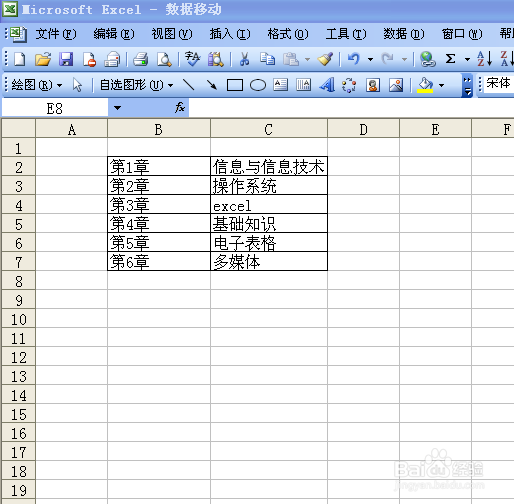Insert a hyperlink with the globe icon
Screen dimensions: 514x504
point(428,59)
